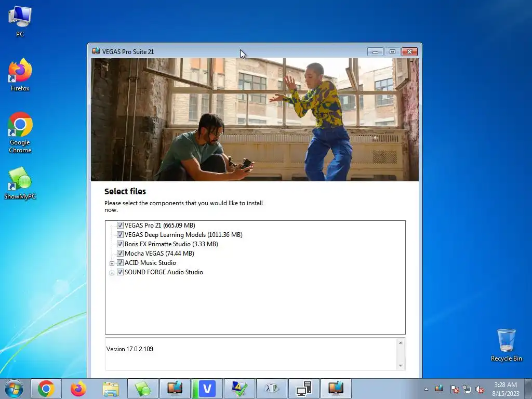Select the 'SOUND FORGE Audio Studio' label

164,272
